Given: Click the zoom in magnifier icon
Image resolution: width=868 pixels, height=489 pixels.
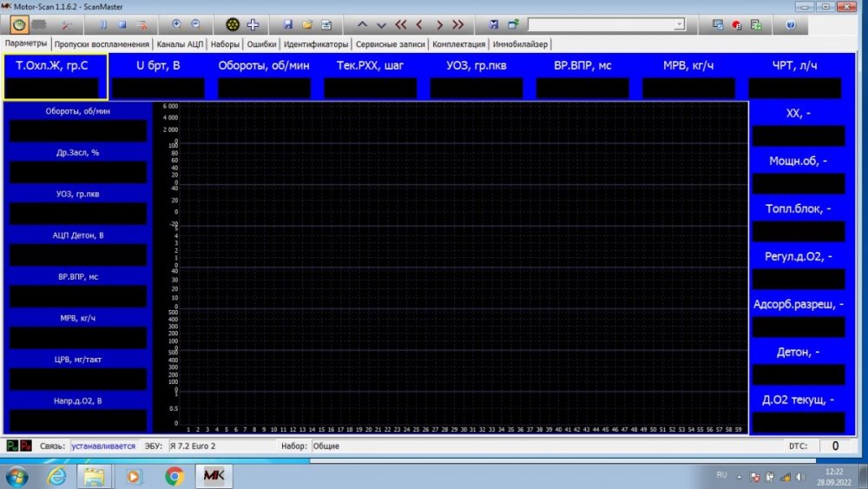Looking at the screenshot, I should 177,25.
